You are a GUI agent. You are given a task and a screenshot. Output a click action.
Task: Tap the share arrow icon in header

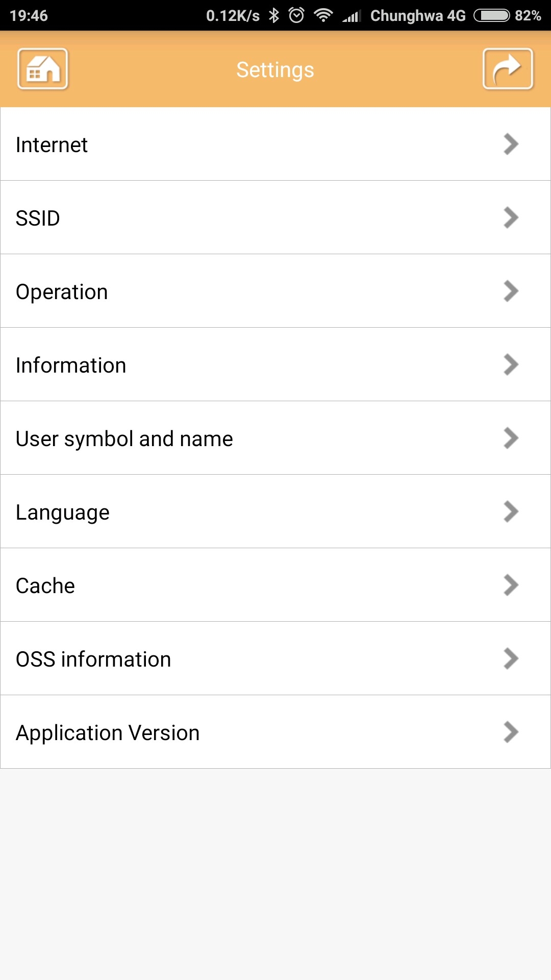point(508,69)
